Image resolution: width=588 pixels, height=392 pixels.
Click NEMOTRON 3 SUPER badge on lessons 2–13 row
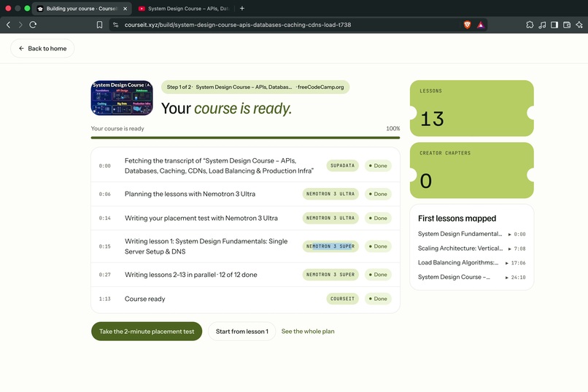(330, 275)
